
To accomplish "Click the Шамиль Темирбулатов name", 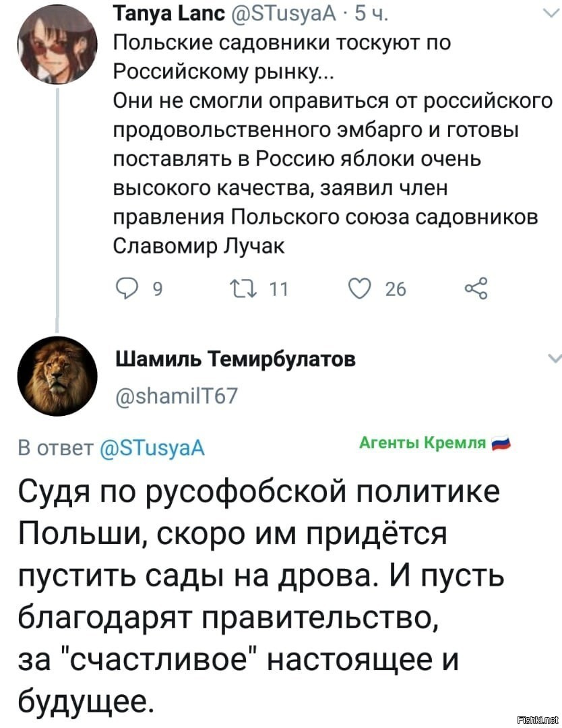I will pos(235,359).
